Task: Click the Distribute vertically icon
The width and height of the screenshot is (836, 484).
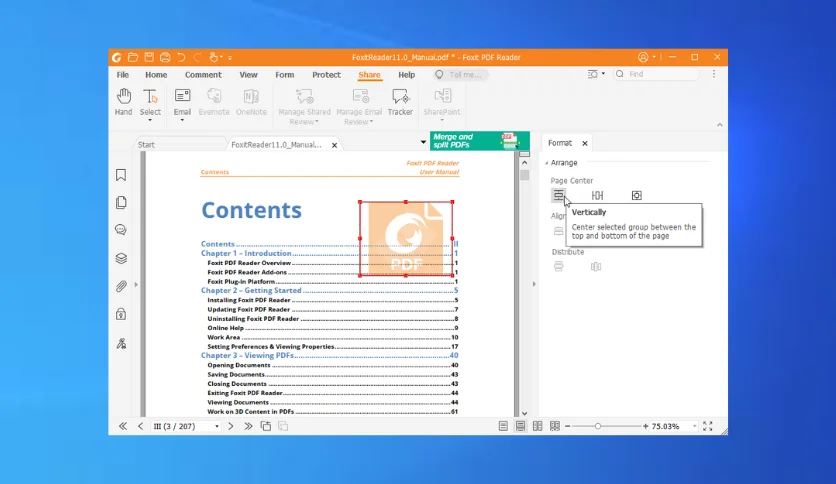Action: click(558, 267)
